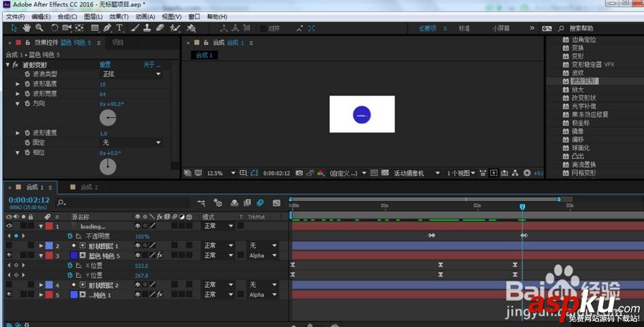Switch to the 项目 panel tab
This screenshot has width=644, height=327.
(118, 42)
